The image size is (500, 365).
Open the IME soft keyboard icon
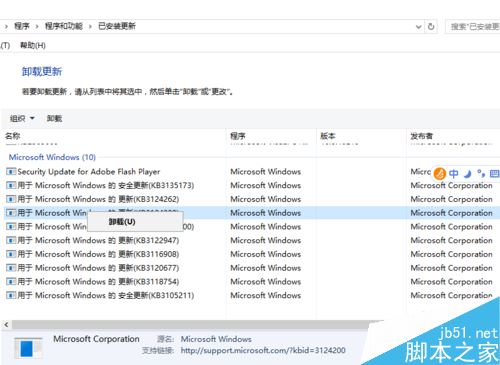[494, 173]
